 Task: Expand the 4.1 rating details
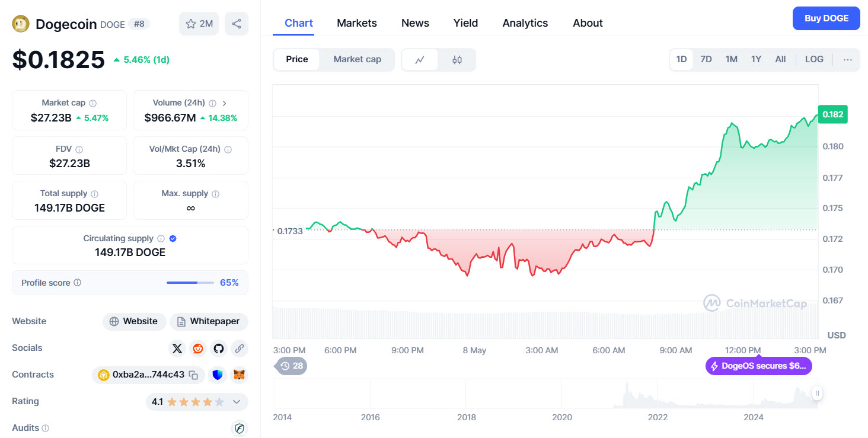(x=235, y=402)
